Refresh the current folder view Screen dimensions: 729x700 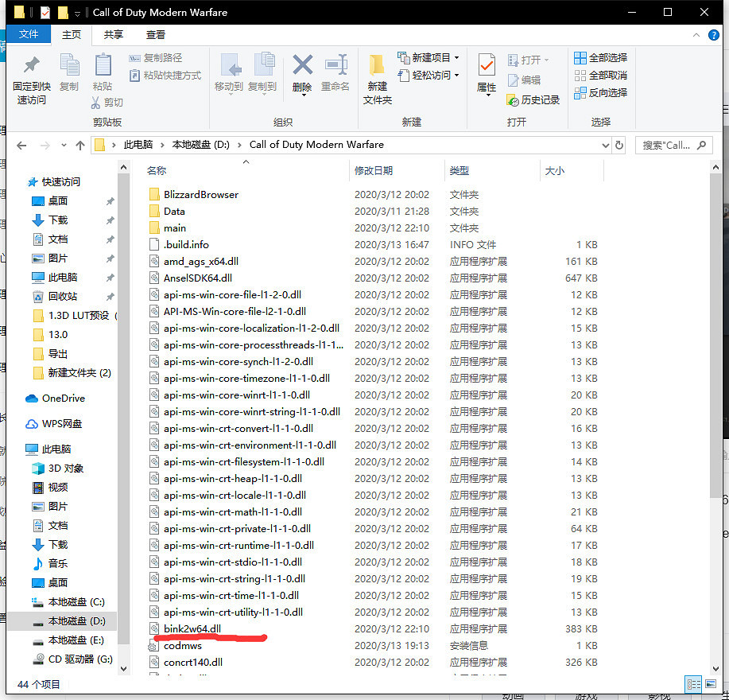click(619, 145)
